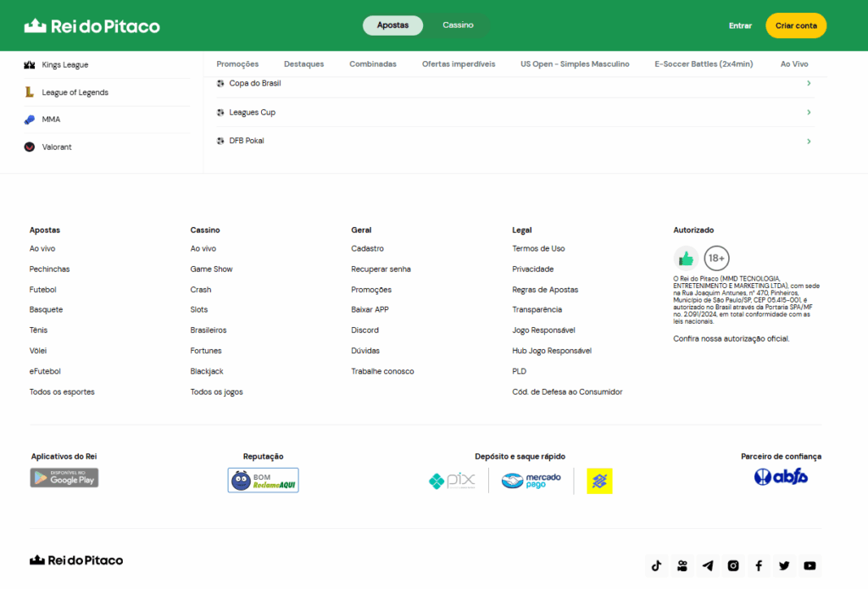Click the yellow Criar conta button
The width and height of the screenshot is (868, 589).
[x=796, y=25]
